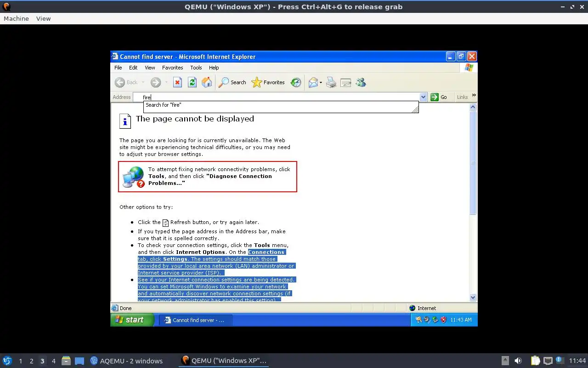
Task: Click red security shield tray icon
Action: pyautogui.click(x=443, y=320)
